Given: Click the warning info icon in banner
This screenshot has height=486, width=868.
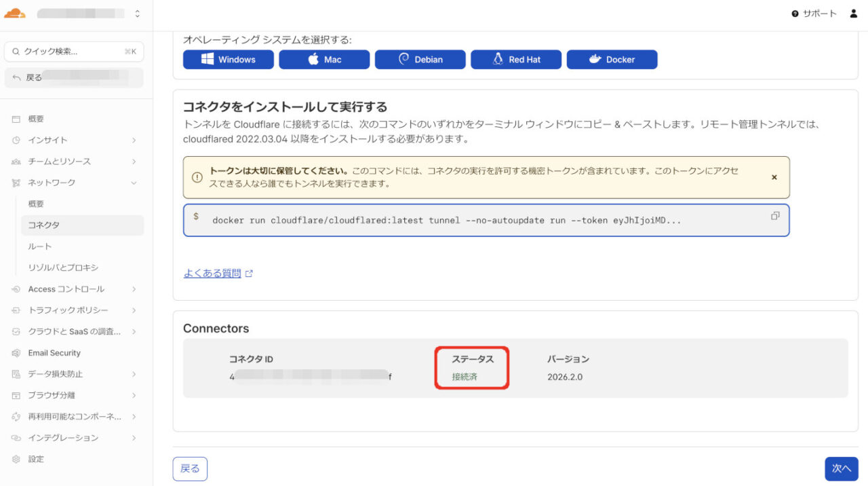Looking at the screenshot, I should click(197, 177).
